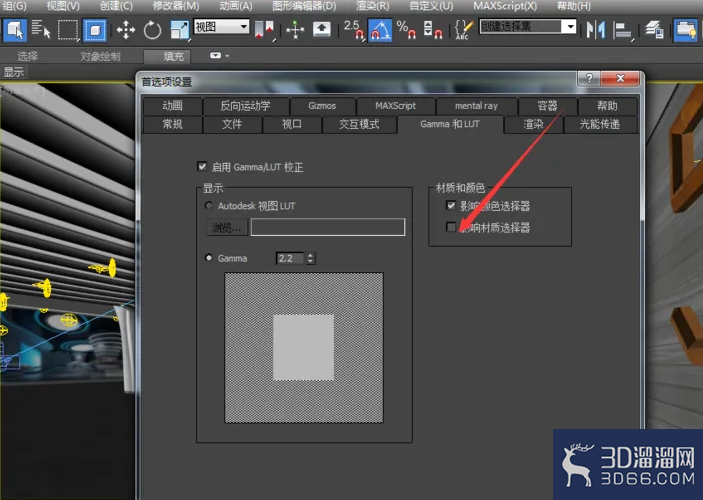The height and width of the screenshot is (500, 703).
Task: Toggle Angle Snap
Action: click(380, 30)
